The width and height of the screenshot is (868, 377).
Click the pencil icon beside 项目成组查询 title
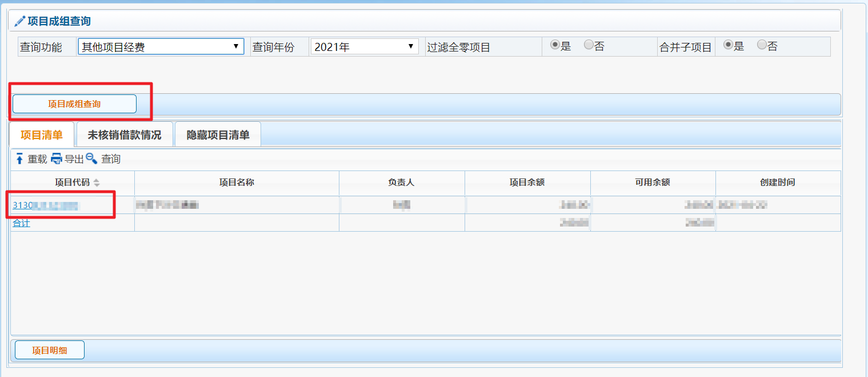click(x=20, y=21)
